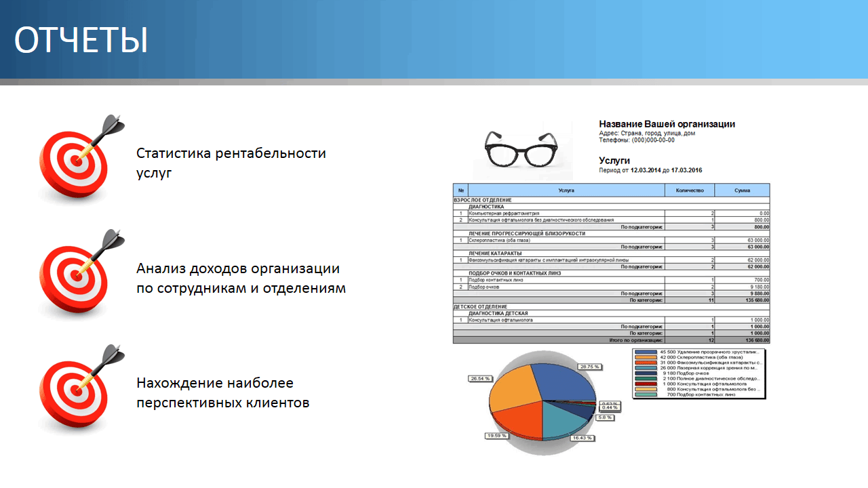Click the green legend swatch for Полное диагностическое обследование
This screenshot has height=488, width=868.
[646, 379]
